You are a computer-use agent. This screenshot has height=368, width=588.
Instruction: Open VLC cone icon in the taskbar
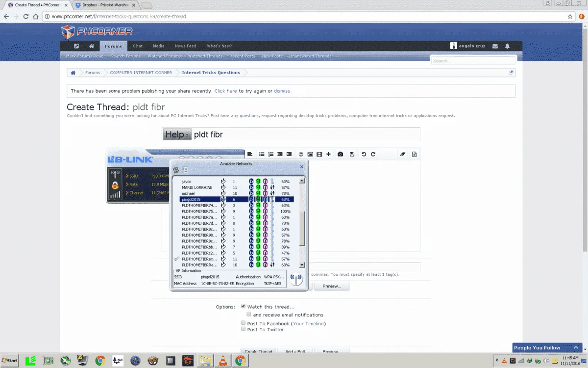[x=222, y=361]
